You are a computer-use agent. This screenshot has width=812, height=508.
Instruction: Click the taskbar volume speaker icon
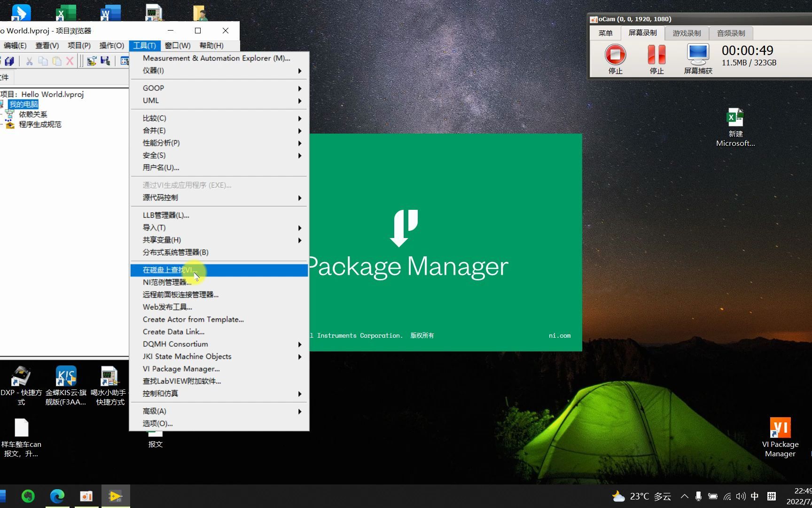tap(741, 496)
